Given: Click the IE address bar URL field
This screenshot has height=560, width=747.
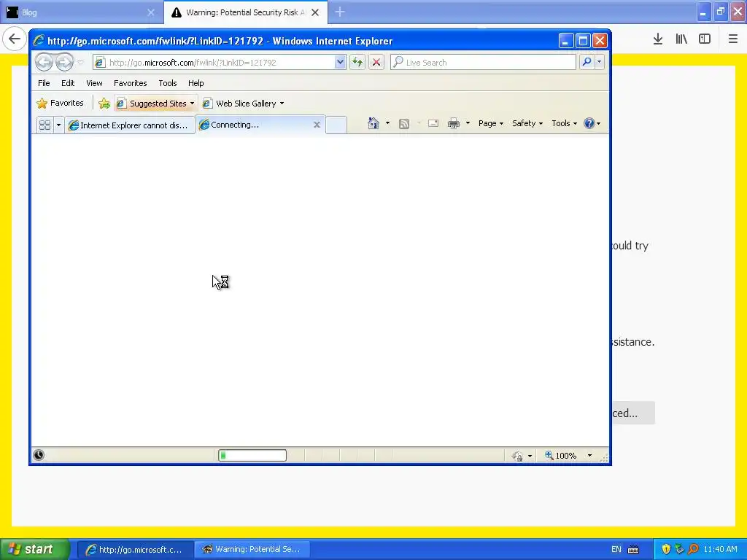Looking at the screenshot, I should (214, 63).
